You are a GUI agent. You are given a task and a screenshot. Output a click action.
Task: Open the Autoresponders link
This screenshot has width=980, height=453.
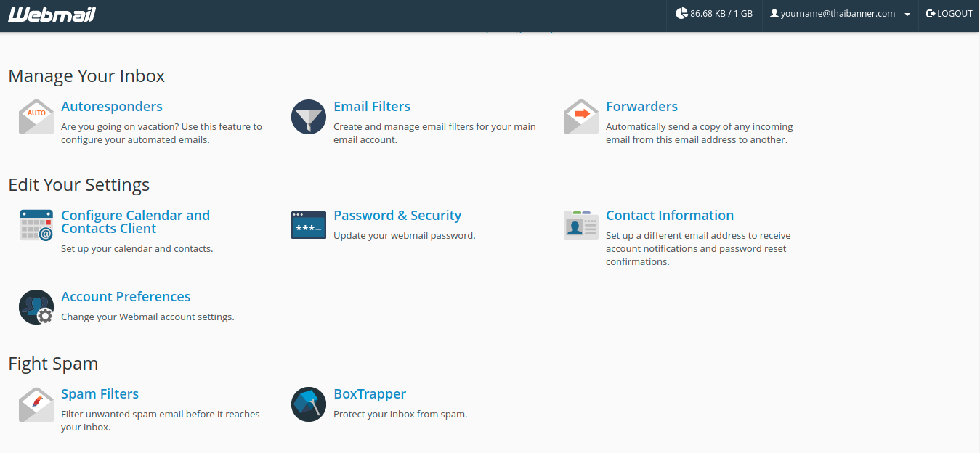point(112,107)
